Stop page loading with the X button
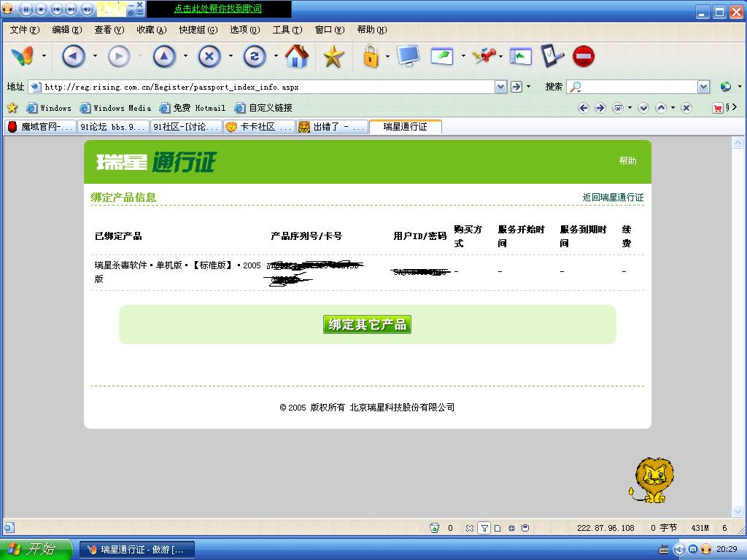Viewport: 747px width, 560px height. coord(209,56)
